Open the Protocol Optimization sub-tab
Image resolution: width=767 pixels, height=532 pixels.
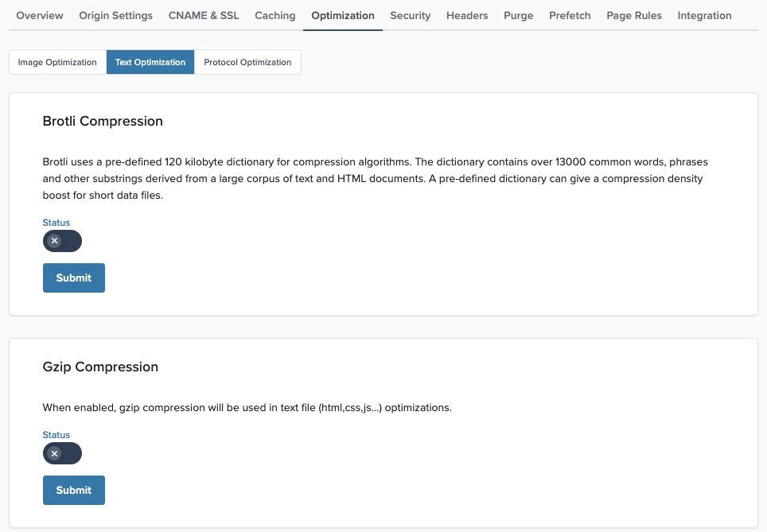click(247, 62)
